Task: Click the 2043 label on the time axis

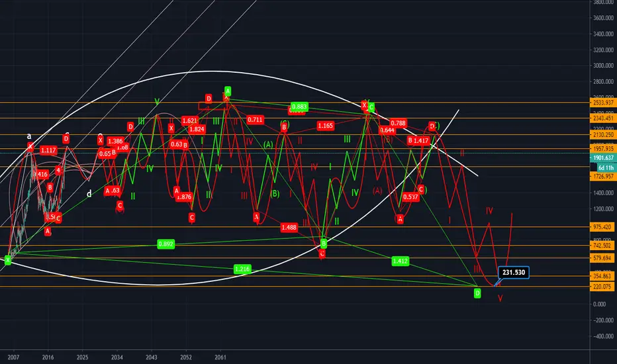Action: click(152, 357)
